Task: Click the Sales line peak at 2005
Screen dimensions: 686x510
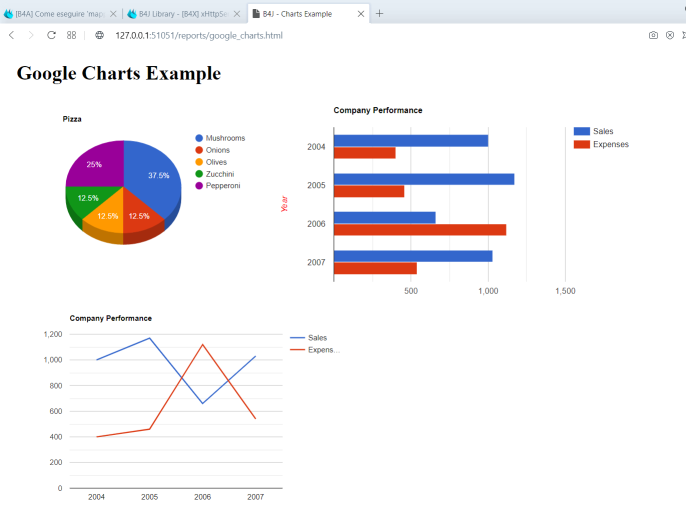Action: (150, 338)
